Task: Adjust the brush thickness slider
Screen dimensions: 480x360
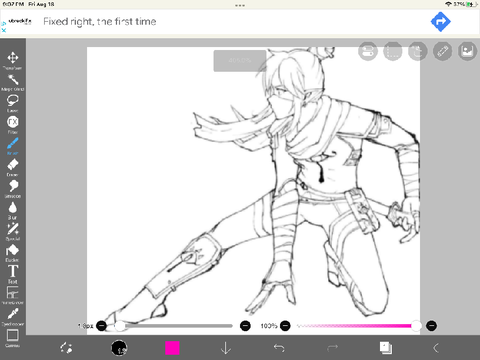Action: [x=174, y=326]
